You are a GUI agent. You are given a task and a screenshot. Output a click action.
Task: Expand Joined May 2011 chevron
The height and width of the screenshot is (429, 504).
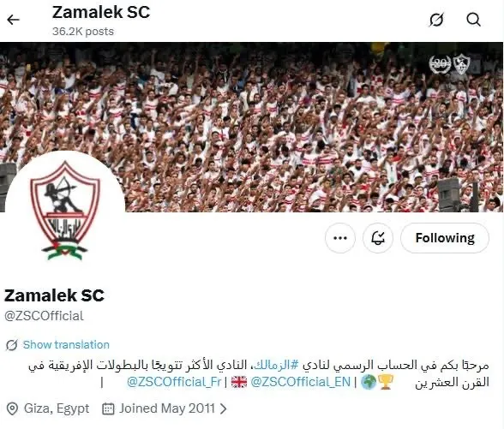[223, 408]
